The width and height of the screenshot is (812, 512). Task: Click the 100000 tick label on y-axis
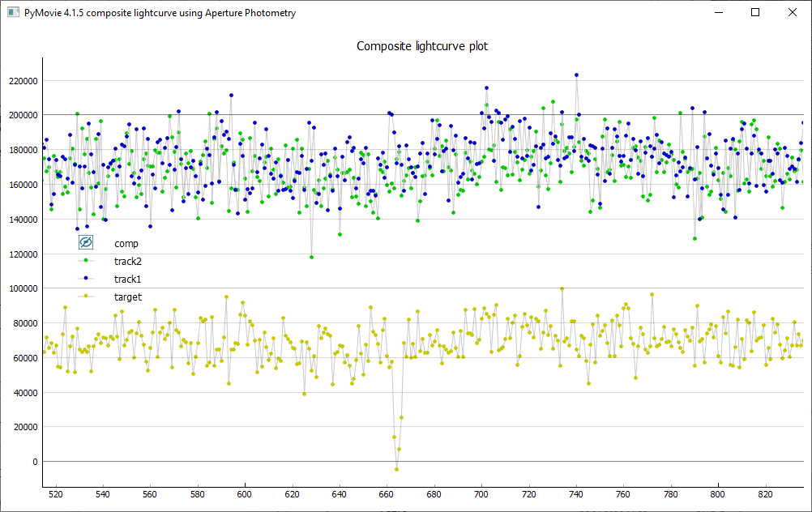point(24,288)
